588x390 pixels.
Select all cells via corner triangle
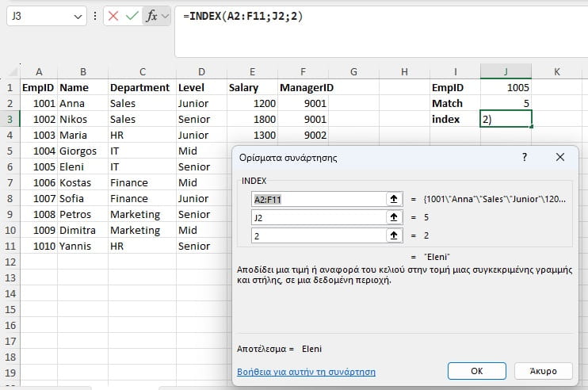[x=13, y=71]
